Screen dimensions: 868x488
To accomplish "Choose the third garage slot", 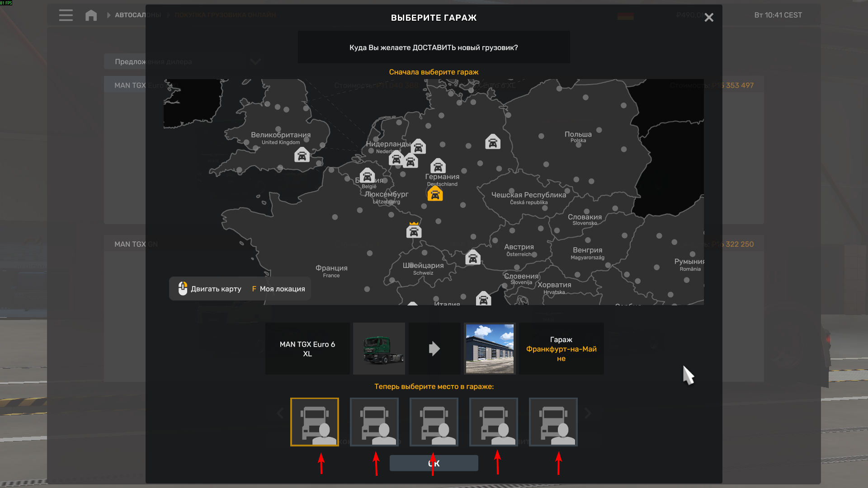I will click(x=434, y=422).
